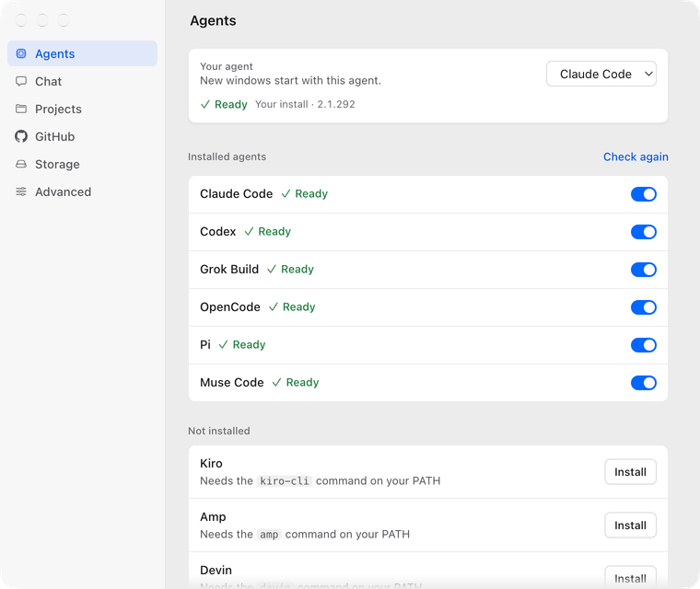Viewport: 700px width, 589px height.
Task: Open the Agents settings section
Action: 83,53
